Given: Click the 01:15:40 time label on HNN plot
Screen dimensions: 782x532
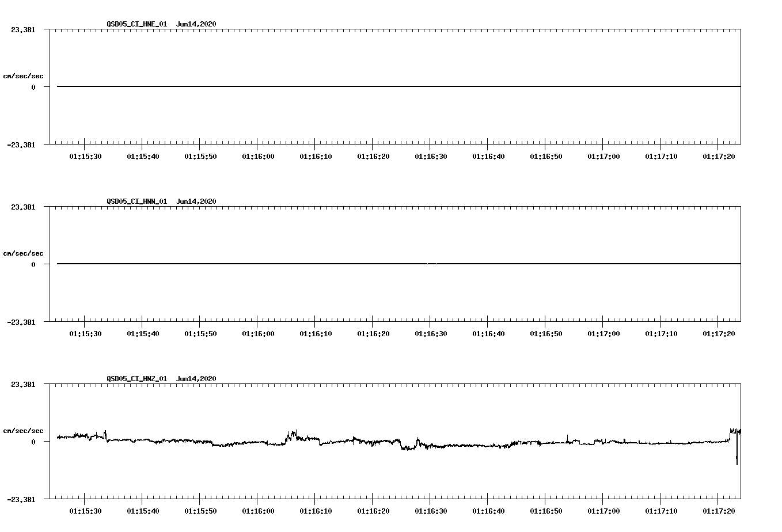Looking at the screenshot, I should (143, 334).
